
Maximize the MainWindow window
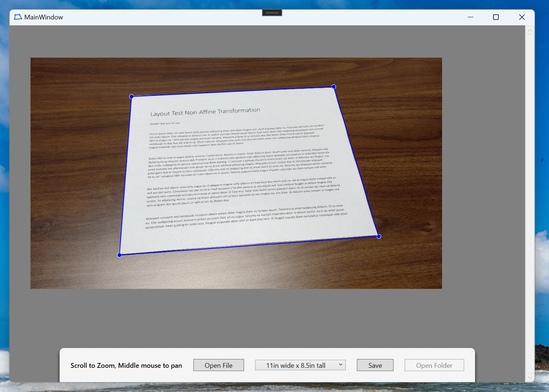496,17
